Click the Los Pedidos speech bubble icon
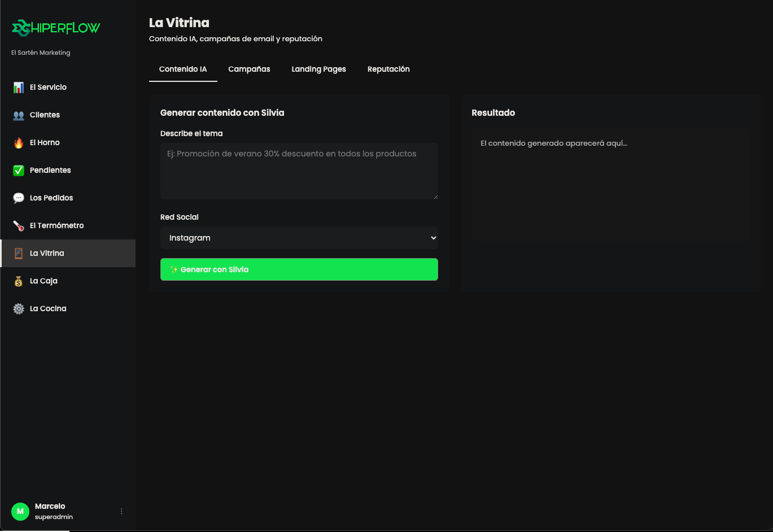The image size is (773, 532). pyautogui.click(x=19, y=198)
